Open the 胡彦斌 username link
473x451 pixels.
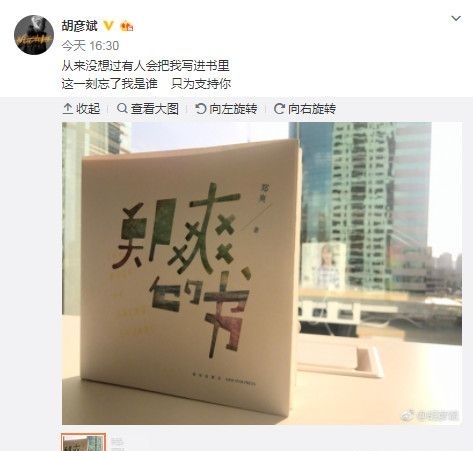pos(79,26)
